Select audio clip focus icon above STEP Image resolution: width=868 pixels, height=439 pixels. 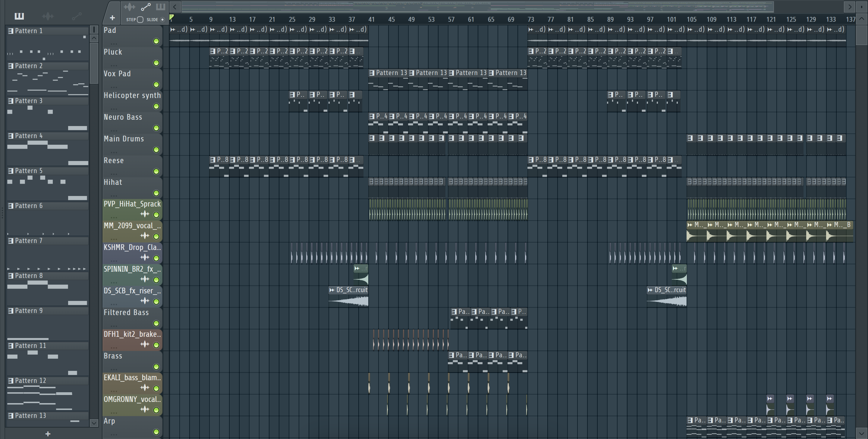pos(129,7)
